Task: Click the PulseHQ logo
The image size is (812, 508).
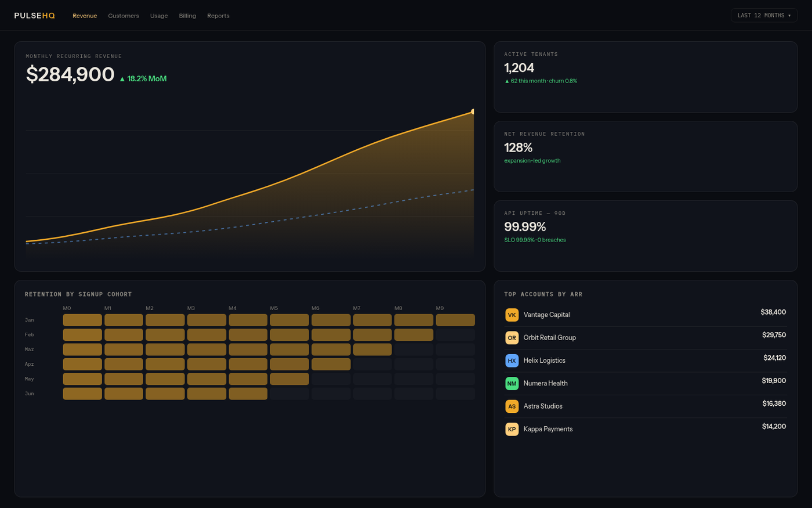Action: pyautogui.click(x=34, y=16)
